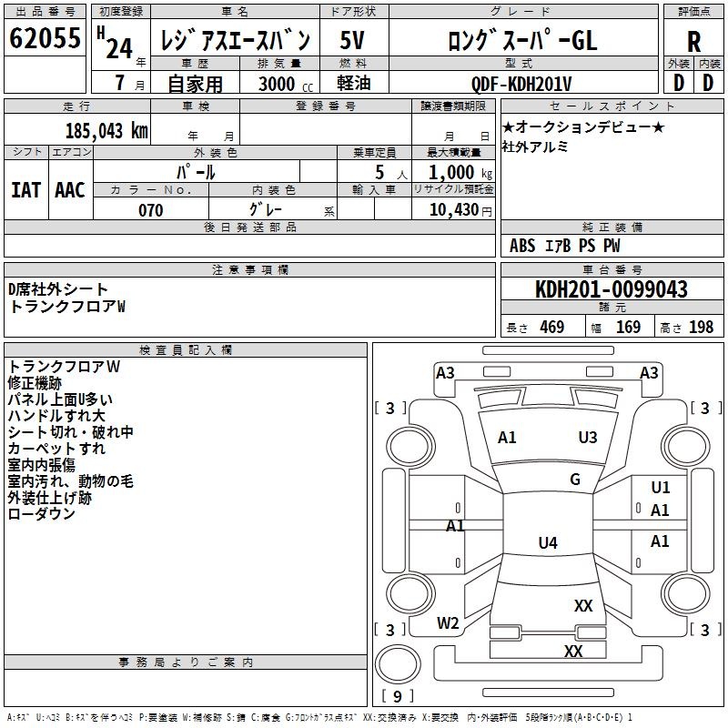Click the W2 repair marker on diagram

[448, 623]
